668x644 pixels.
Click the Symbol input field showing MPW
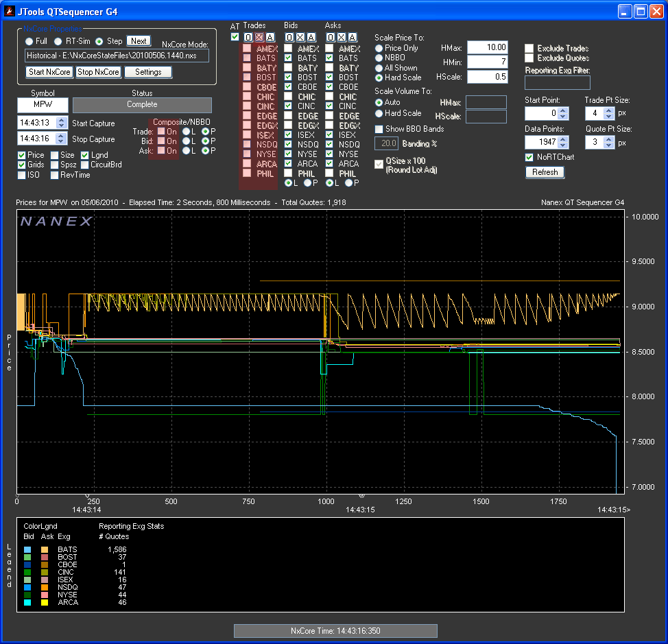click(43, 105)
